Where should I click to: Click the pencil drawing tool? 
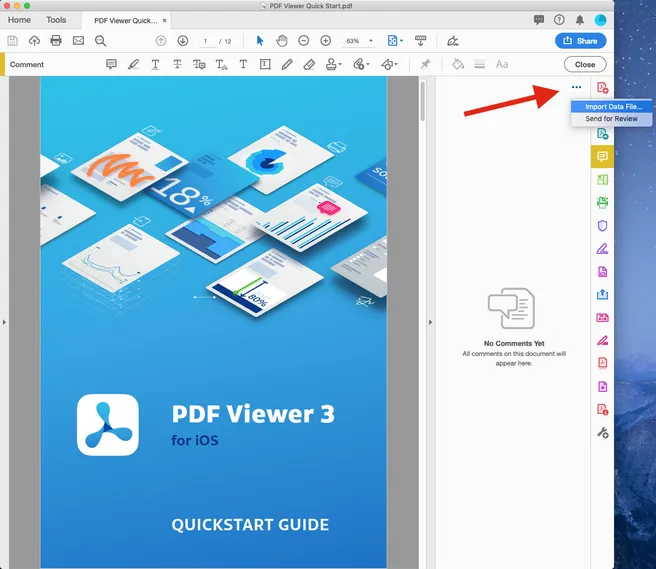click(x=287, y=64)
